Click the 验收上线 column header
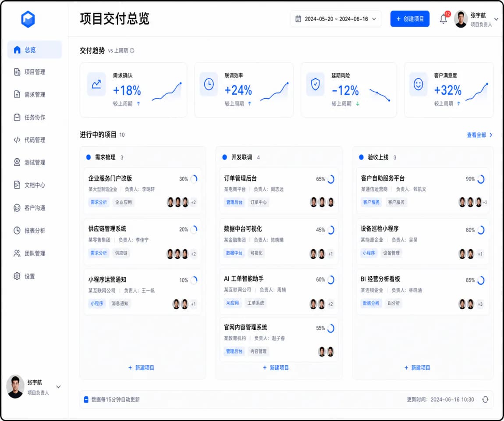 (x=378, y=157)
